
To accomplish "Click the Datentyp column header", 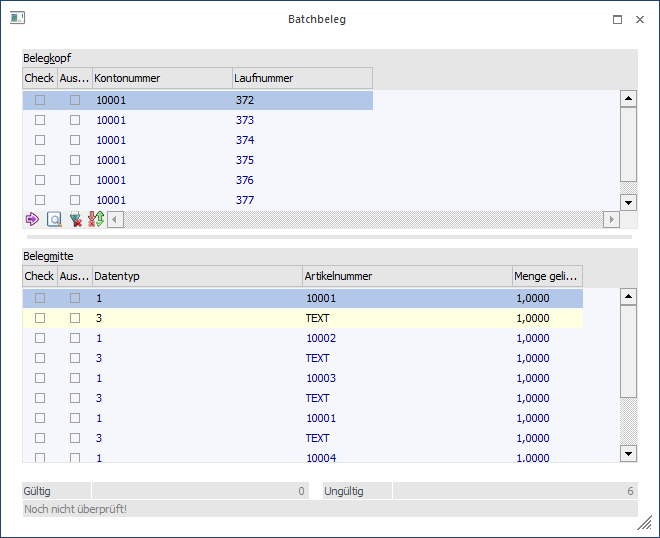I will click(x=196, y=276).
